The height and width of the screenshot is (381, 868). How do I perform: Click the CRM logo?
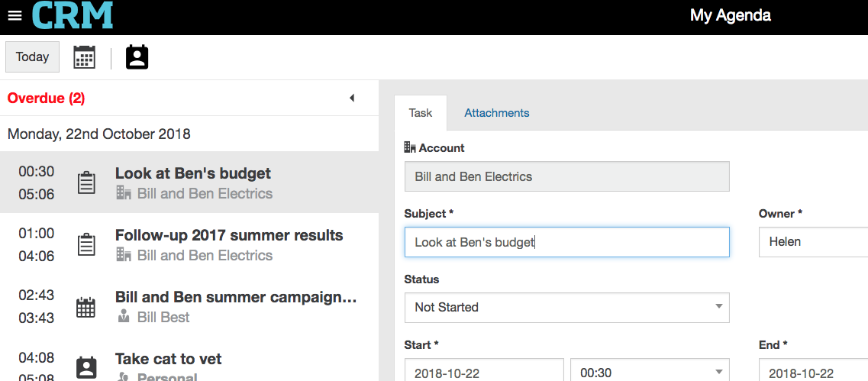click(x=73, y=16)
